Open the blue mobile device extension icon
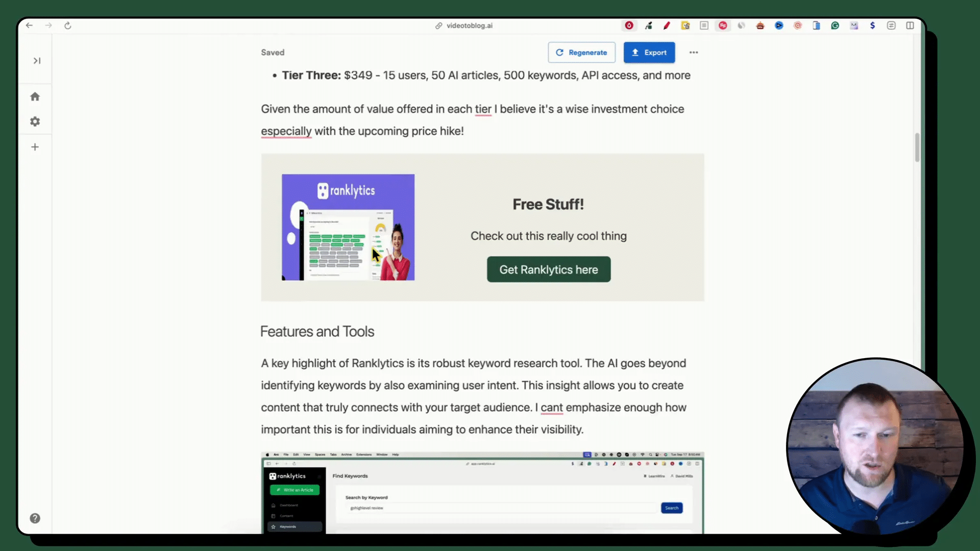 816,26
